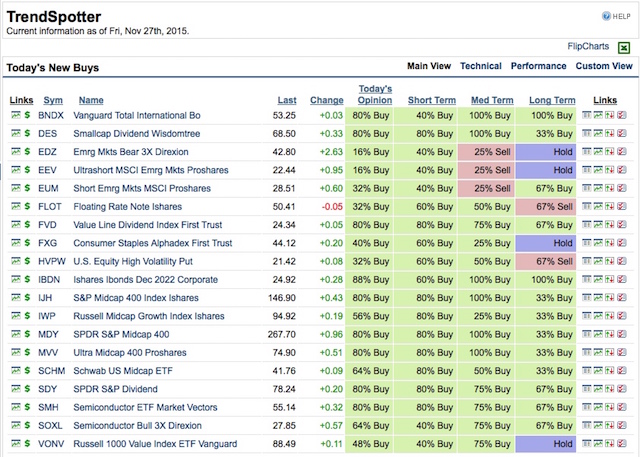The image size is (640, 457).
Task: Click the green dollar icon beside VONV
Action: (27, 443)
